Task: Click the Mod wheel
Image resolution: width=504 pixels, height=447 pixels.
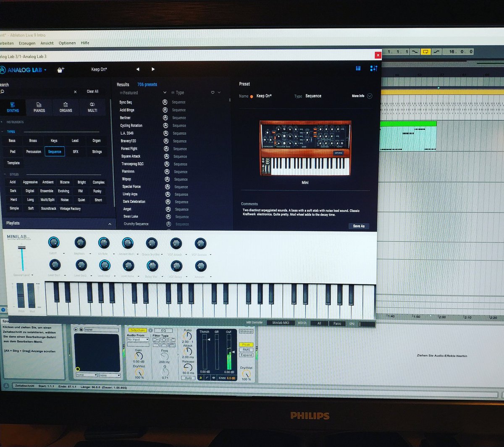Action: pyautogui.click(x=32, y=295)
